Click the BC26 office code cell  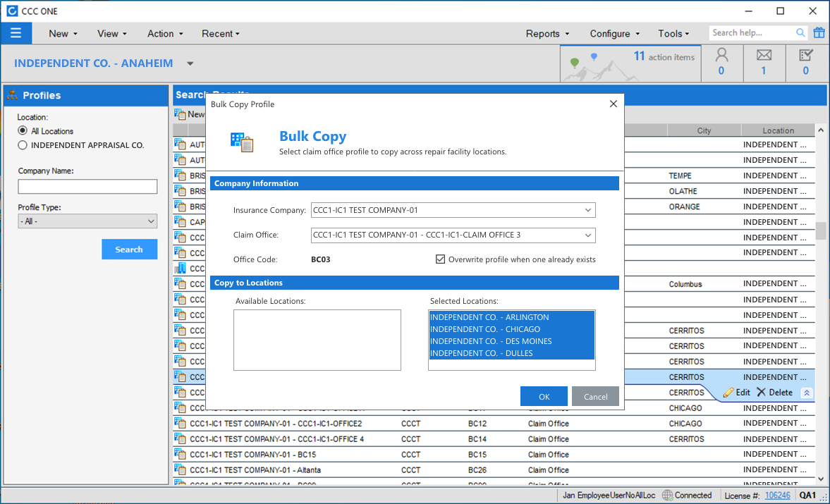coord(477,469)
